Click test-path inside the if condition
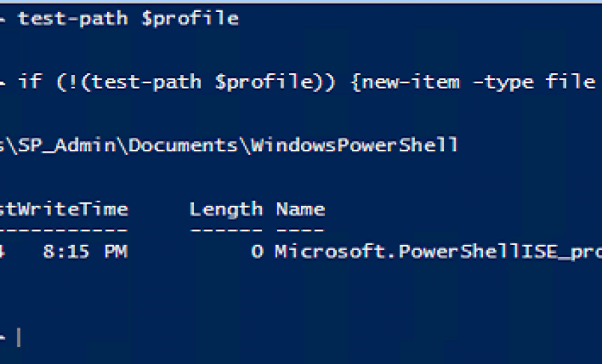This screenshot has height=364, width=602. (x=147, y=82)
